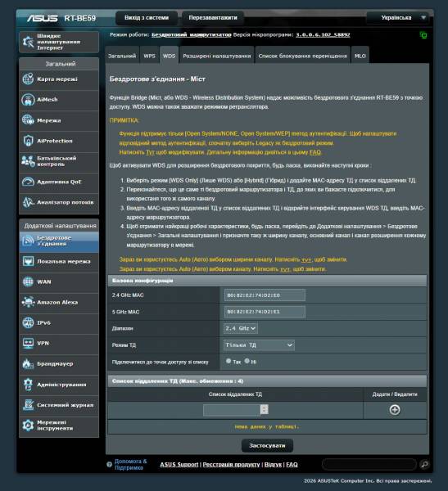Image resolution: width=448 pixels, height=491 pixels.
Task: Click the remote AP MAC input field
Action: coord(232,410)
